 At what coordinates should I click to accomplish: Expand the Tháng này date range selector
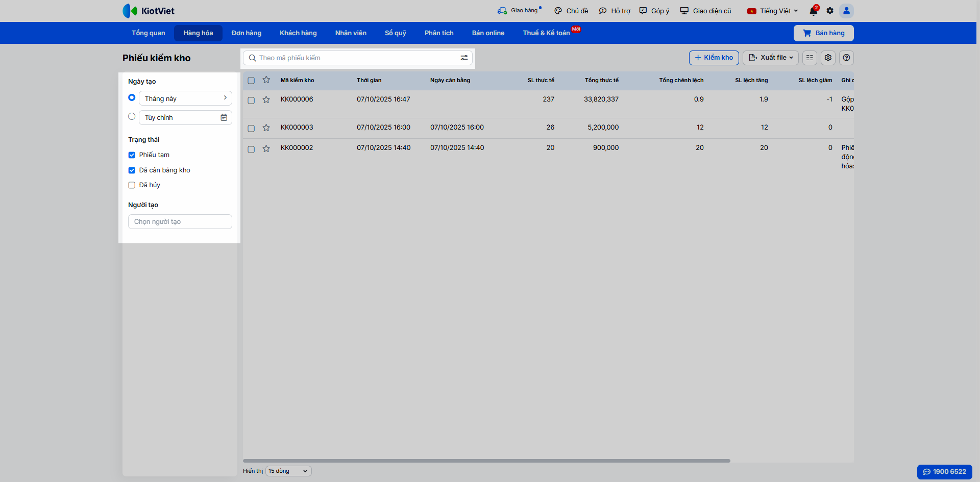point(185,98)
